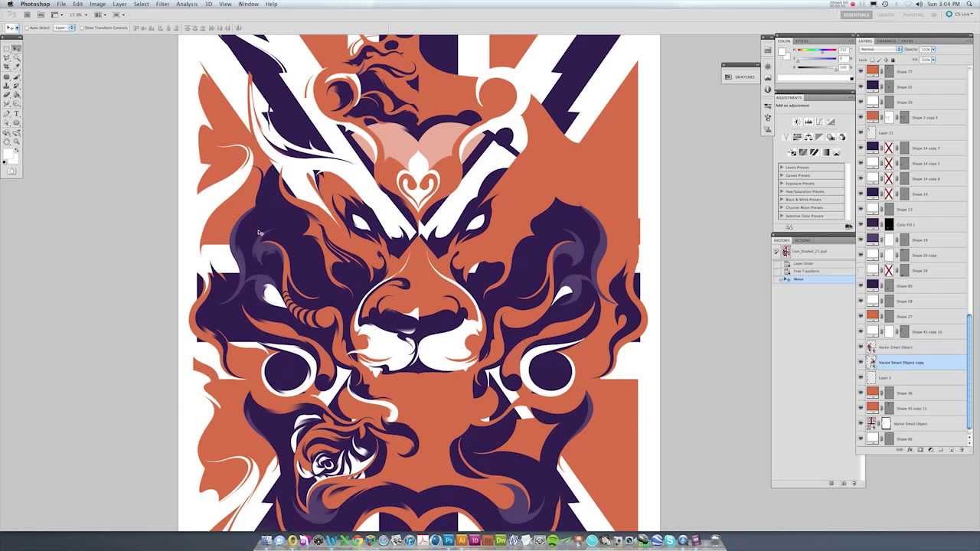The height and width of the screenshot is (551, 980).
Task: Click the hue slider bar in Color panel
Action: (x=816, y=50)
